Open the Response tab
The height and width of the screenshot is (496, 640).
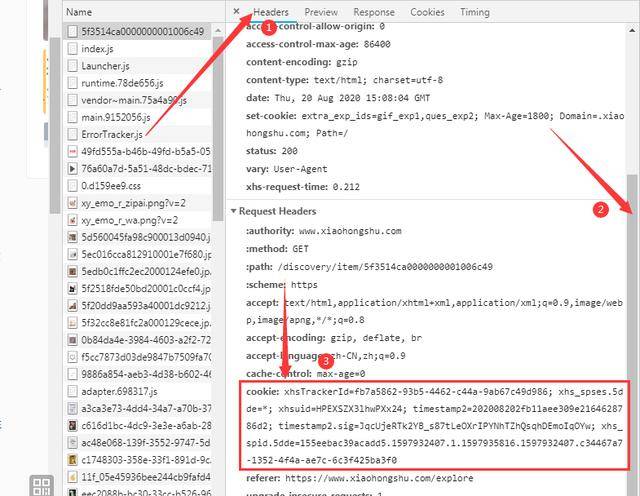pyautogui.click(x=374, y=12)
